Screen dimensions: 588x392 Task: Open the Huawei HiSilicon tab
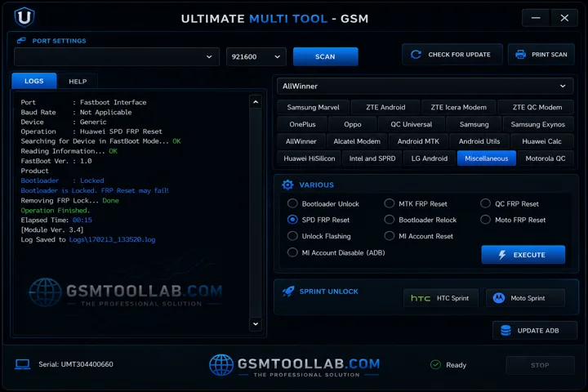point(310,158)
